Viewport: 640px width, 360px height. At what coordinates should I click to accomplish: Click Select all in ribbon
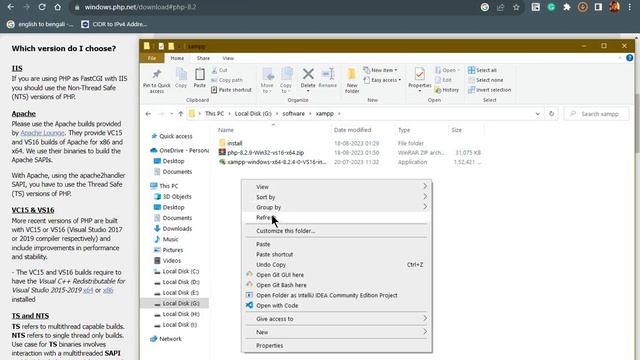coord(482,70)
